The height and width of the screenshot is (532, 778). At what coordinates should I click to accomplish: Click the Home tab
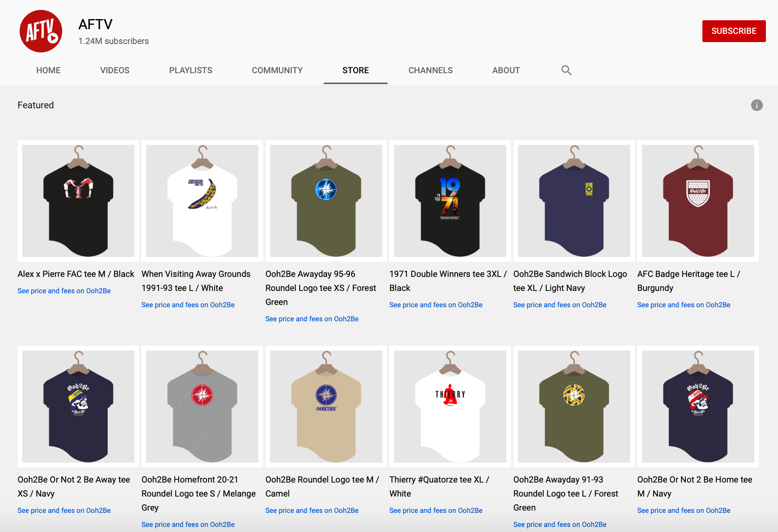click(48, 70)
